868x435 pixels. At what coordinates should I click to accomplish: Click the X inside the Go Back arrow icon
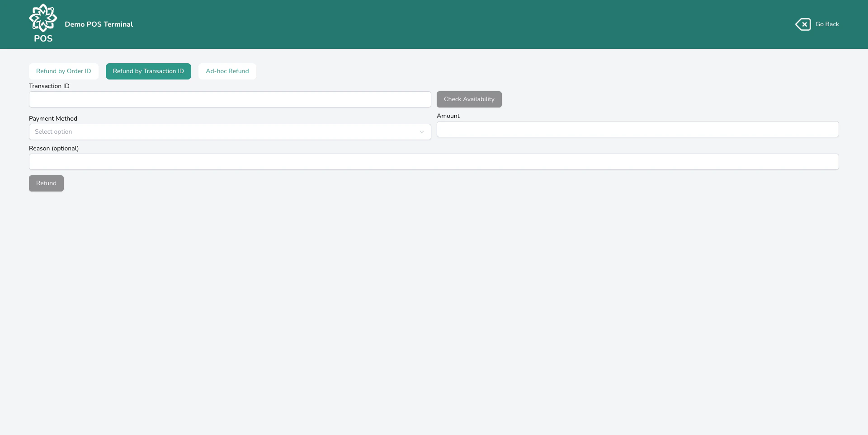point(805,24)
